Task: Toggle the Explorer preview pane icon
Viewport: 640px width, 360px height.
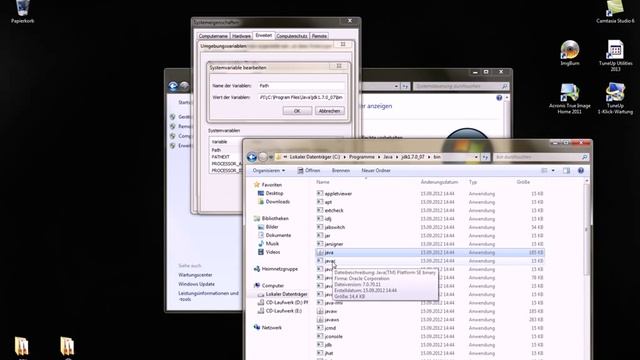Action: coord(566,171)
